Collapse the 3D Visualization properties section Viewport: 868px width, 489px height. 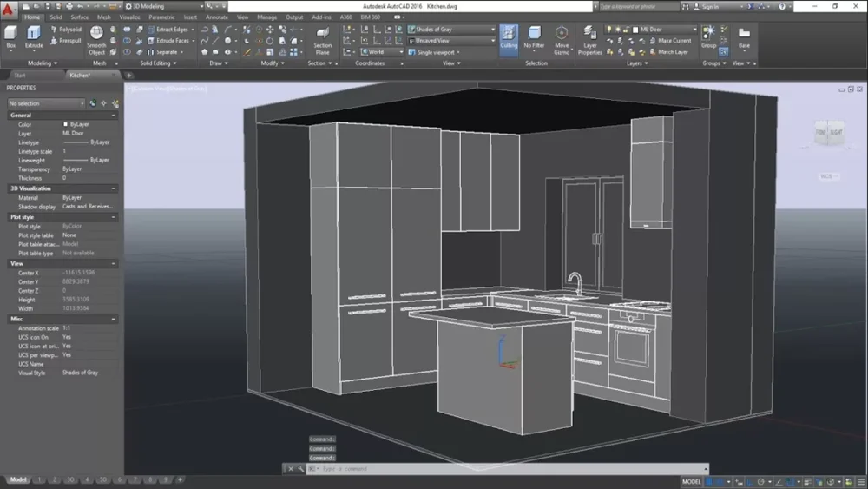point(114,188)
